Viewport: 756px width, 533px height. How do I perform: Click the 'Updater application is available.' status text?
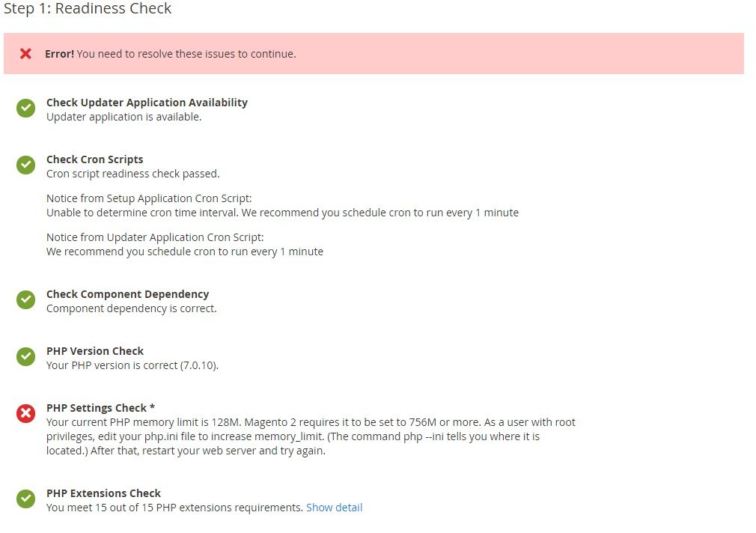(x=124, y=117)
